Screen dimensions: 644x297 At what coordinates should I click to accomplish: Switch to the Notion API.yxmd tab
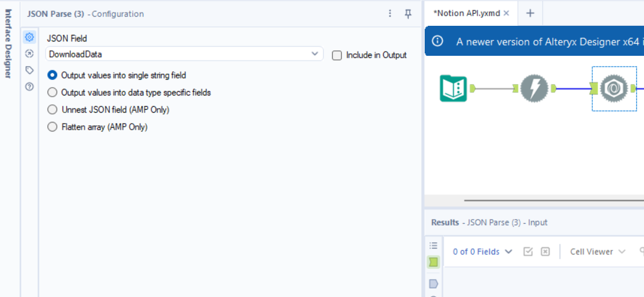pos(467,13)
